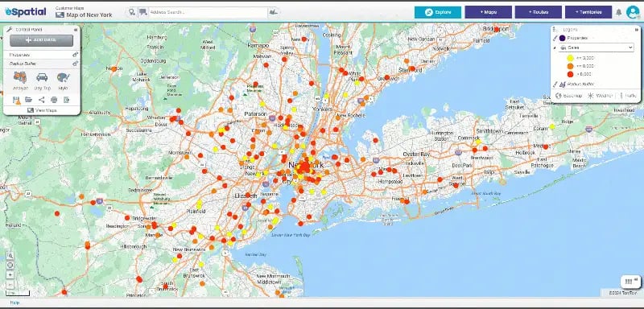The width and height of the screenshot is (644, 309).
Task: Print the map
Action: [x=54, y=99]
